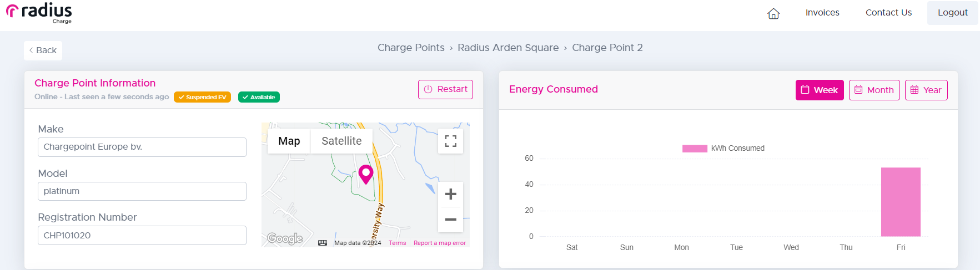The height and width of the screenshot is (270, 980).
Task: Open the home icon in the header
Action: pos(773,13)
